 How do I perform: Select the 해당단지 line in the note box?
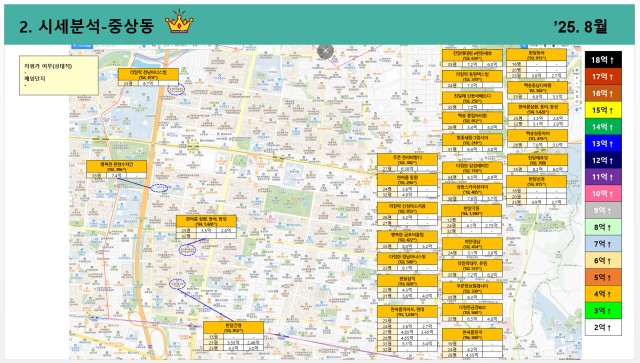pyautogui.click(x=35, y=78)
